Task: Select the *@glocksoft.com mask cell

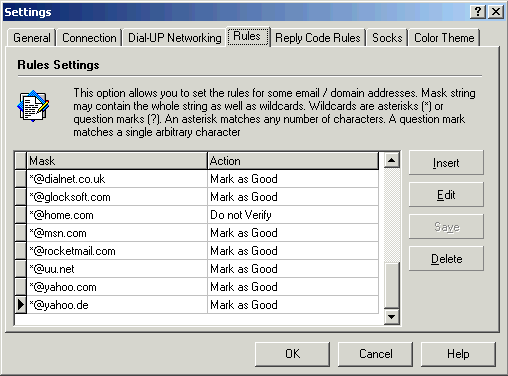Action: [117, 197]
